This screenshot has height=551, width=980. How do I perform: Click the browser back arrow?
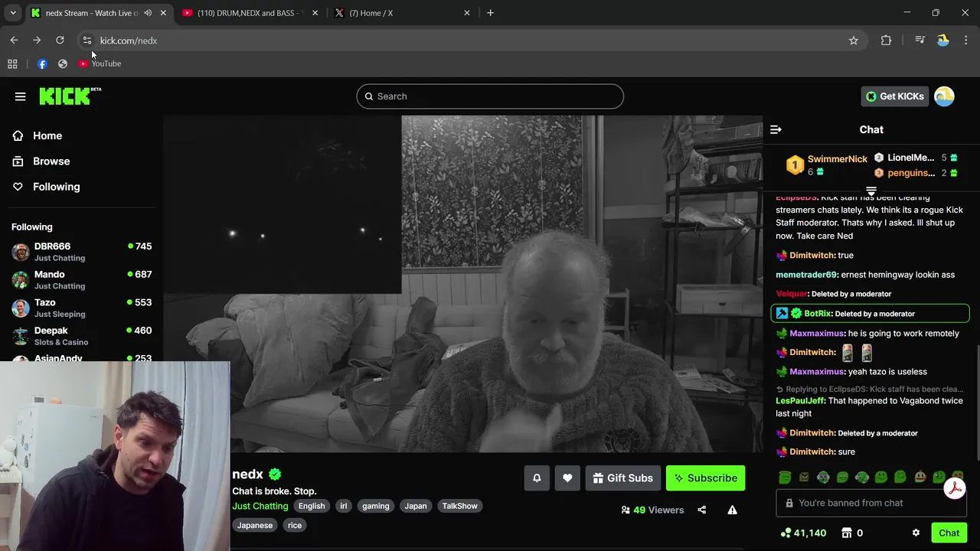point(14,41)
